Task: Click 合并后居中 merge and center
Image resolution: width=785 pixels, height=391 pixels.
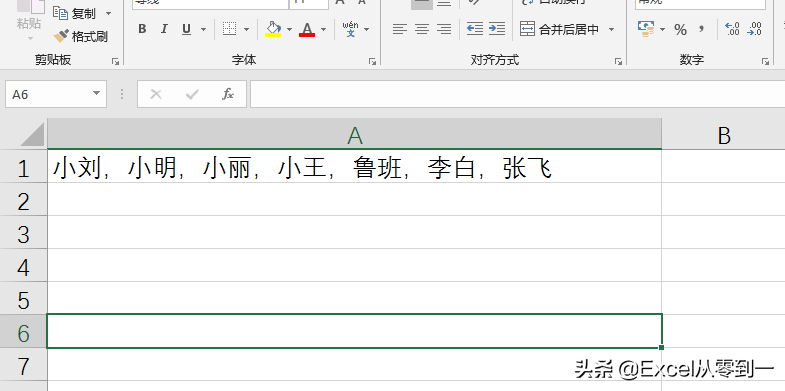Action: (559, 29)
